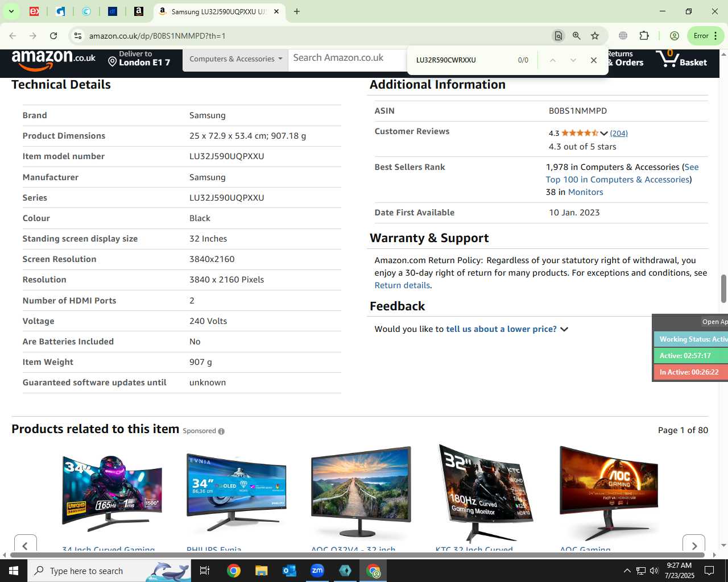Switch to the pinned Amazon tab
Screen dimensions: 728x582
pyautogui.click(x=139, y=11)
